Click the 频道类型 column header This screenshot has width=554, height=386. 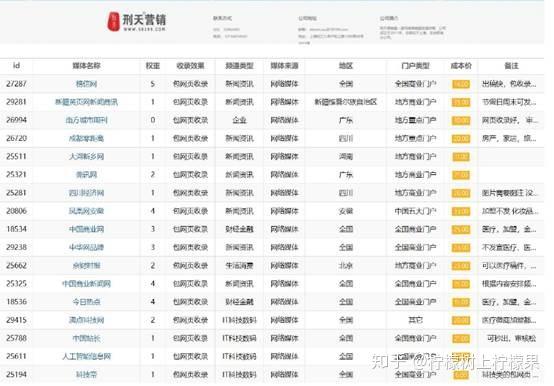click(x=240, y=66)
